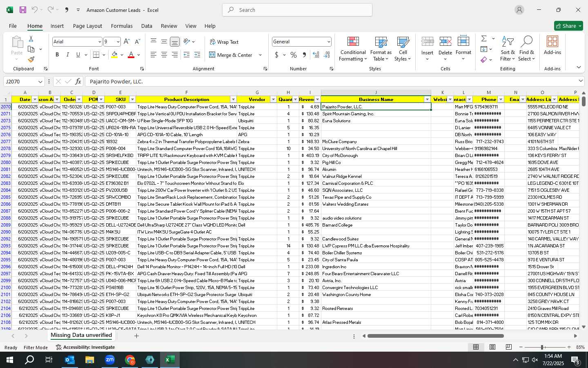Switch to the Formulas tab
The image size is (588, 368).
pyautogui.click(x=122, y=26)
